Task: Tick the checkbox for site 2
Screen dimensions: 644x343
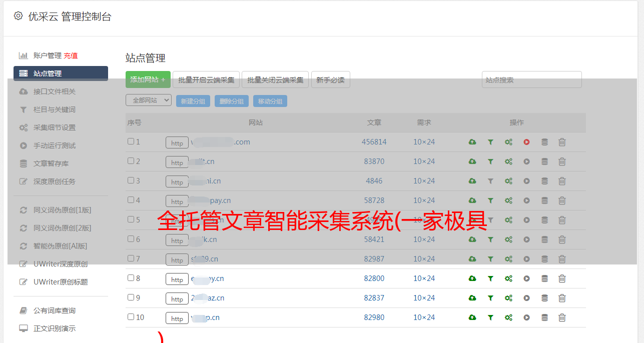Action: 131,161
